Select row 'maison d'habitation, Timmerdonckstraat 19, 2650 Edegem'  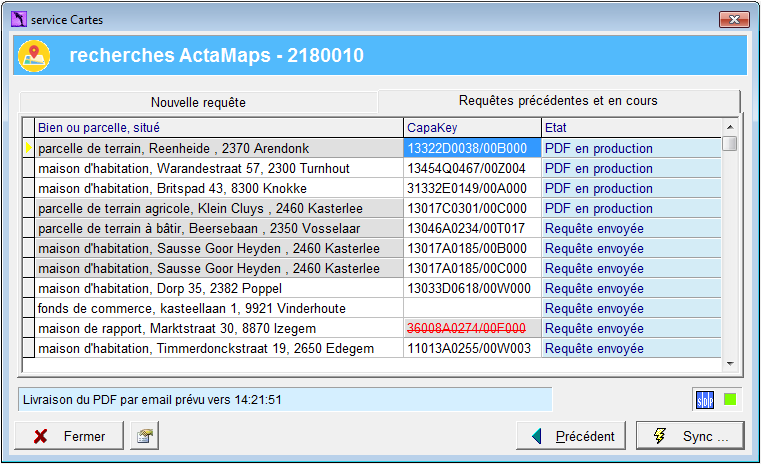[219, 348]
